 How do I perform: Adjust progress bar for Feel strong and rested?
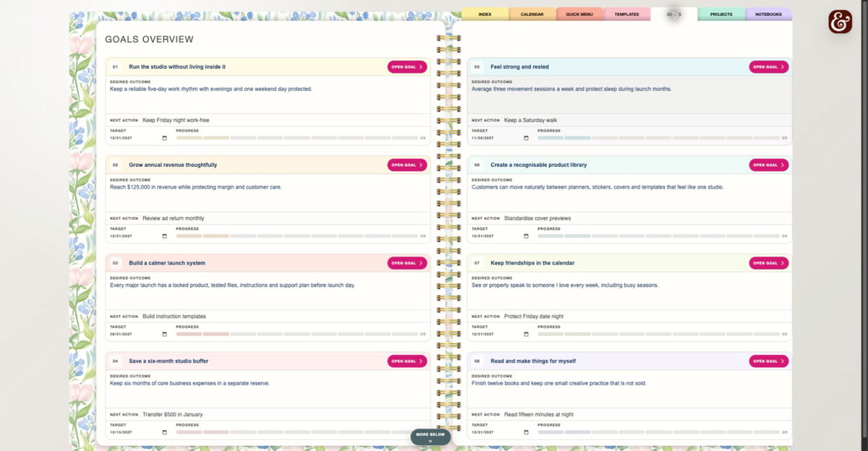point(658,138)
